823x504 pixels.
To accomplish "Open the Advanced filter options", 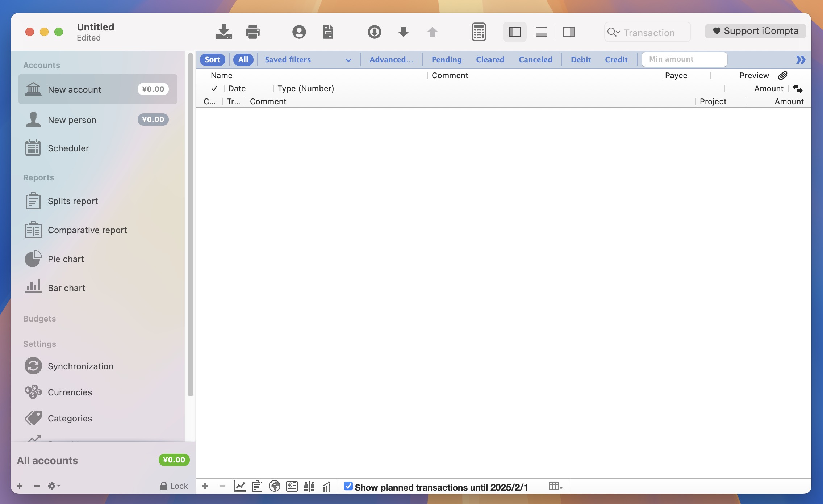I will (391, 59).
